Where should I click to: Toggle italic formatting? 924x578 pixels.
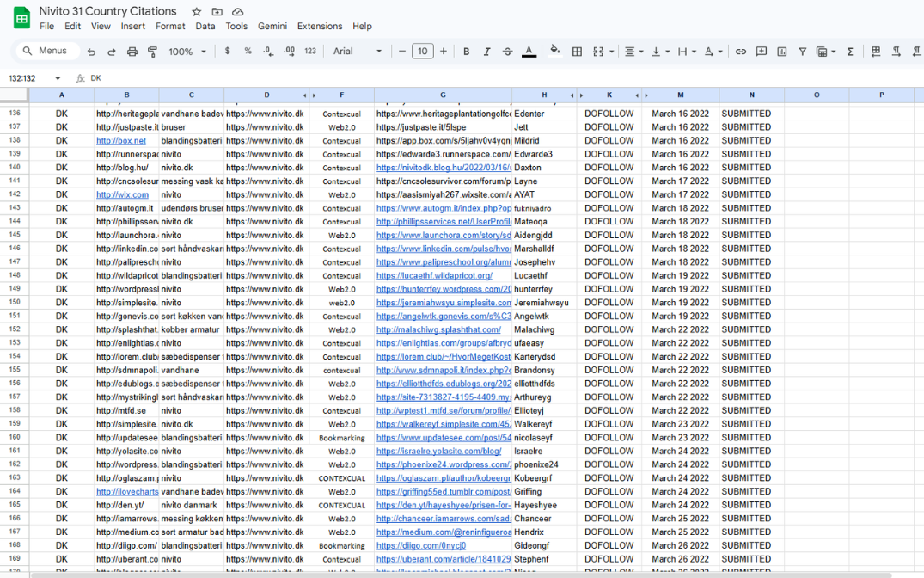click(x=487, y=52)
